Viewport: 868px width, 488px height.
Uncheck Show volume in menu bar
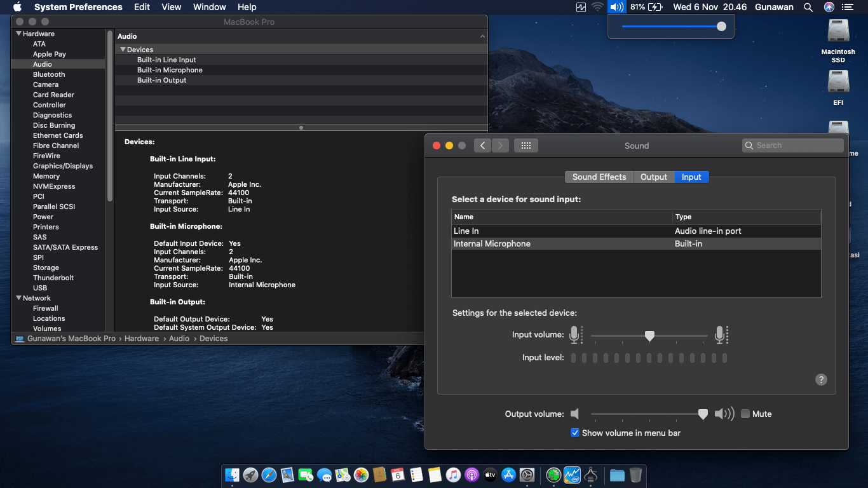pyautogui.click(x=575, y=433)
